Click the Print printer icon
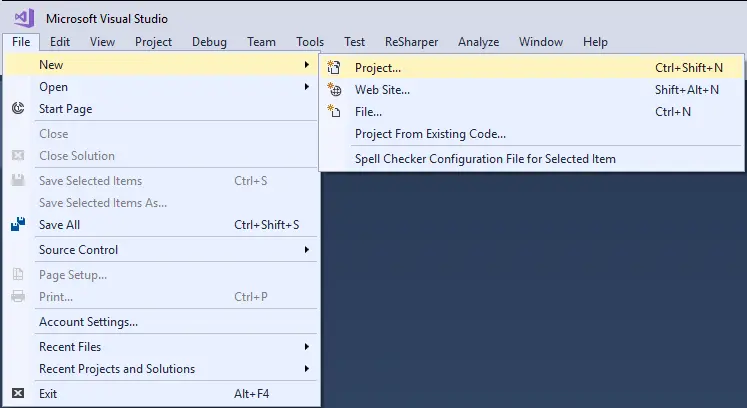This screenshot has height=408, width=747. pos(18,296)
